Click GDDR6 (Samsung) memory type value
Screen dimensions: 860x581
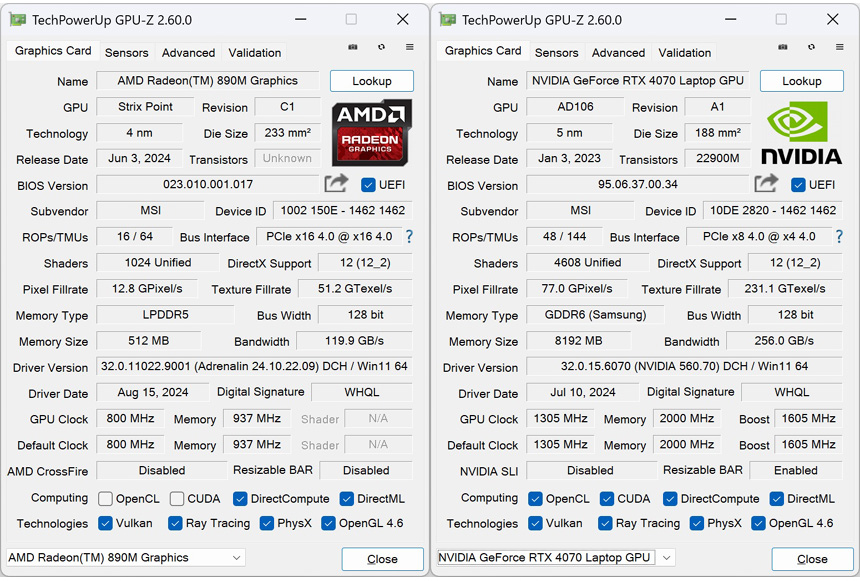pyautogui.click(x=595, y=315)
